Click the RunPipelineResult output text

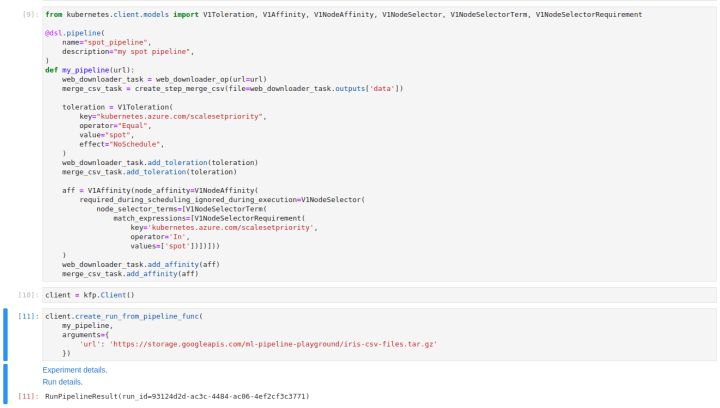(x=177, y=396)
